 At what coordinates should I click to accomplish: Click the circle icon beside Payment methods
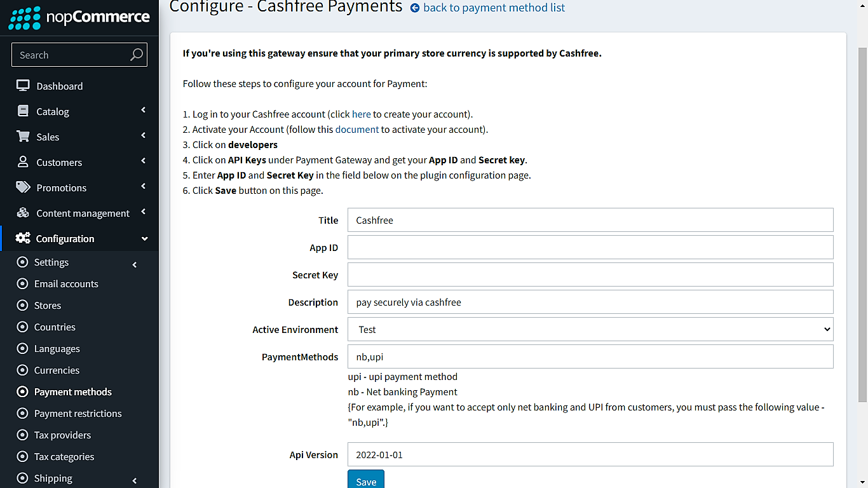[x=23, y=392]
